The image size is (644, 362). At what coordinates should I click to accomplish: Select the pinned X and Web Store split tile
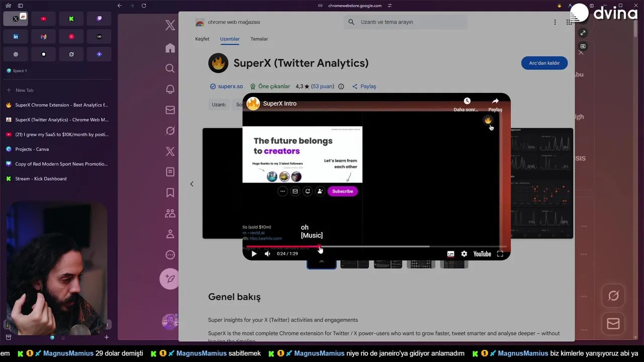pyautogui.click(x=16, y=19)
